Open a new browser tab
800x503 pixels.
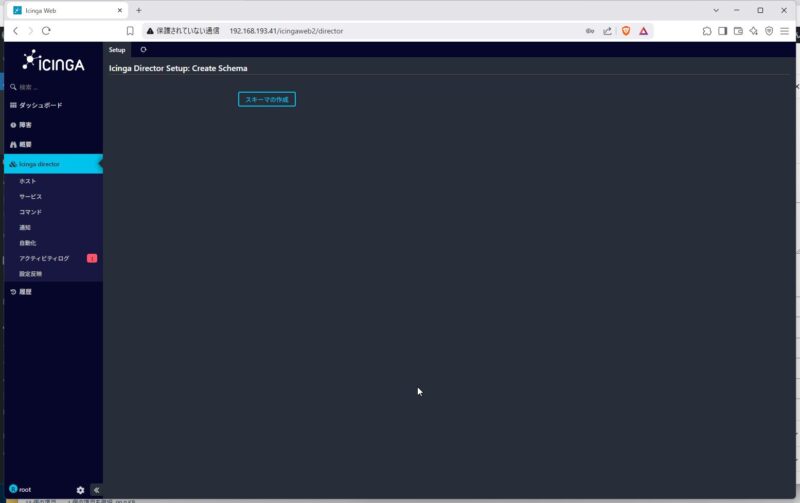pos(139,10)
